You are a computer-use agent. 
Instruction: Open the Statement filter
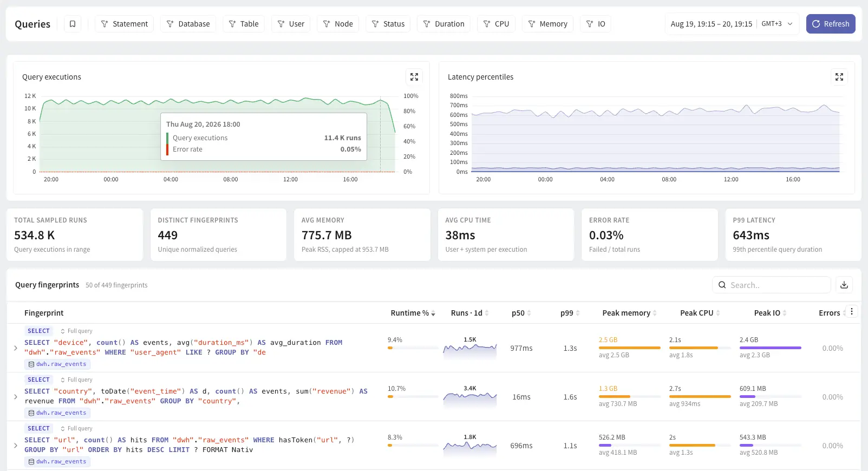point(125,24)
